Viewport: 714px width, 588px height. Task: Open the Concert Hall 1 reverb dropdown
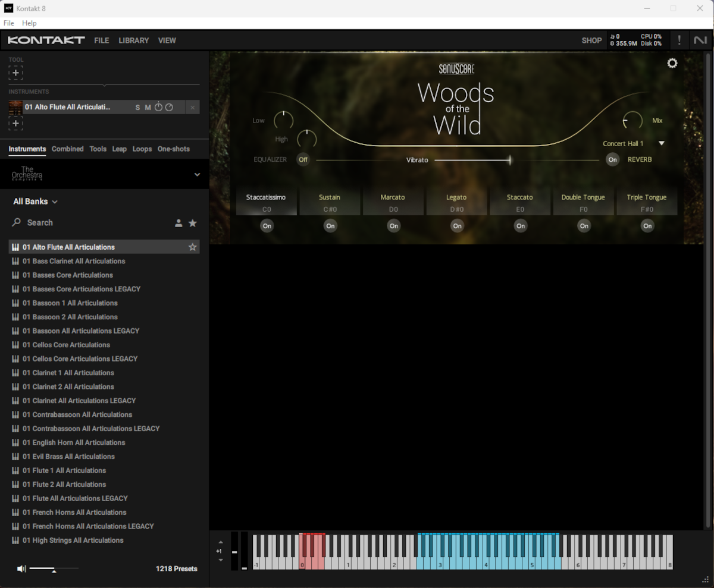(x=634, y=144)
